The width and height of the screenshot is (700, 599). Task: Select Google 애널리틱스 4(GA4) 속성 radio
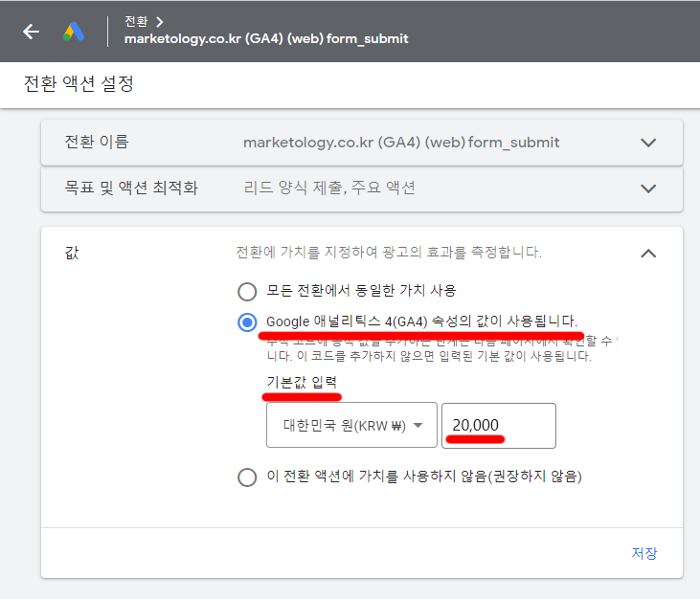pos(247,322)
